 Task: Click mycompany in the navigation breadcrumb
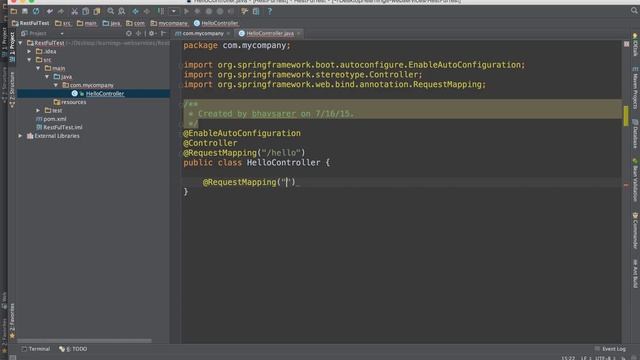[x=169, y=23]
